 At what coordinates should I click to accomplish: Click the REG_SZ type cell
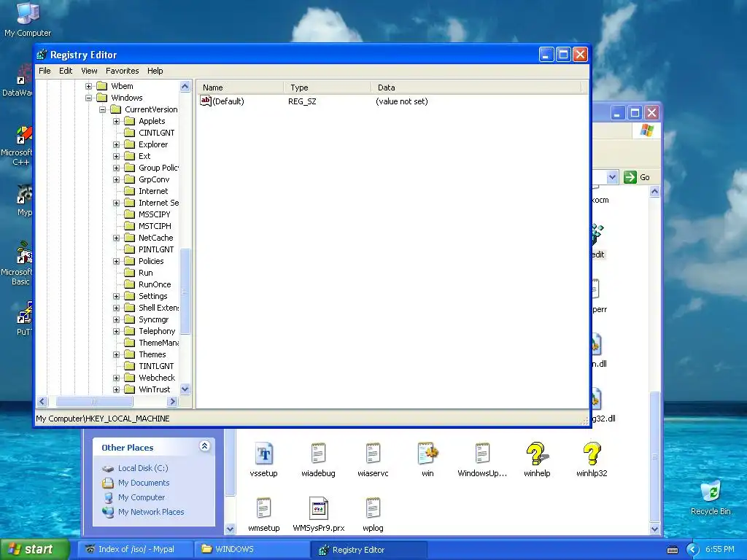coord(302,101)
